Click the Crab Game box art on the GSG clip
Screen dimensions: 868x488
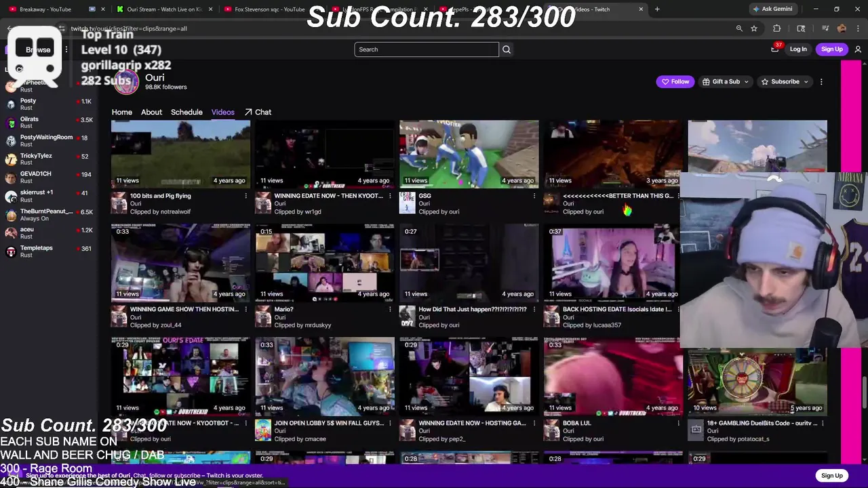(x=407, y=203)
